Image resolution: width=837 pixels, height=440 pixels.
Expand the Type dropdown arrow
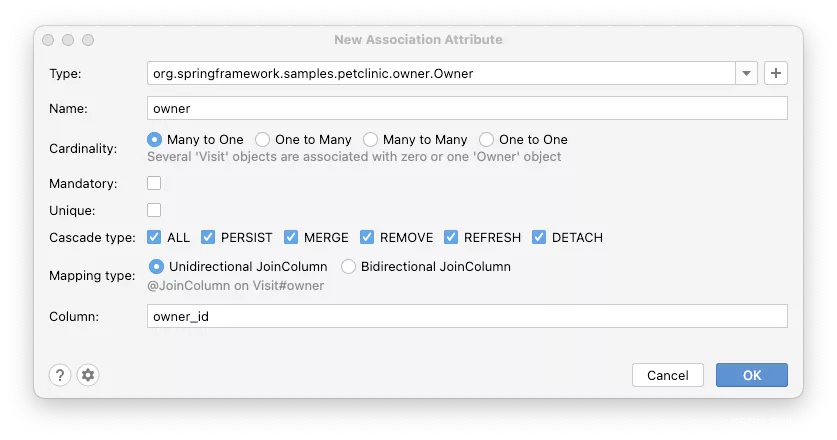pos(747,73)
